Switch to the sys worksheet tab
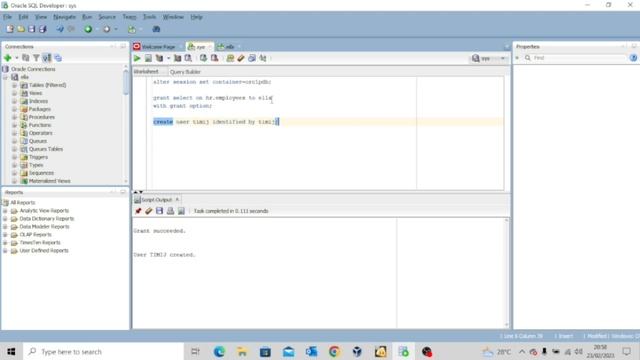Viewport: 640px width, 360px height. point(199,47)
